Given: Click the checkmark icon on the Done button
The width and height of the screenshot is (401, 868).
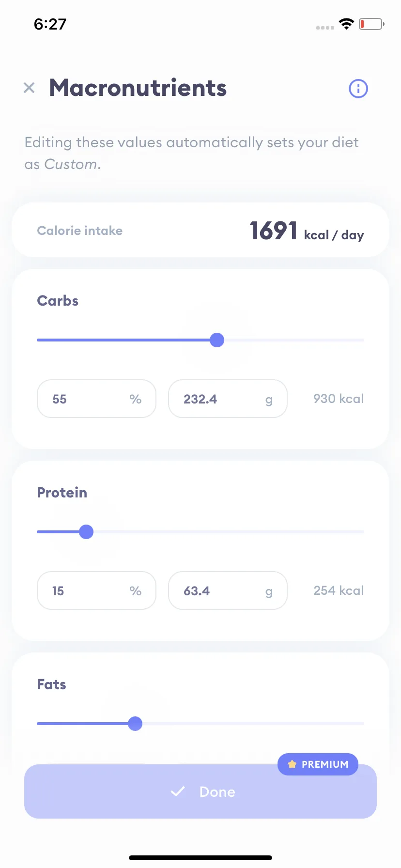Looking at the screenshot, I should coord(178,791).
